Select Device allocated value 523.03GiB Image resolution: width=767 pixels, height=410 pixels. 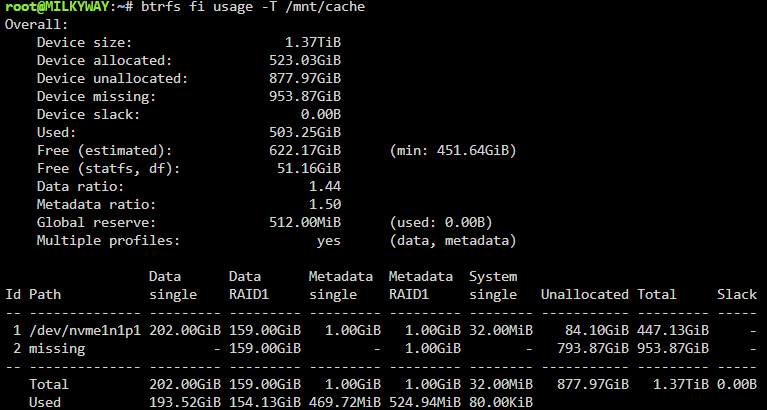click(x=305, y=61)
